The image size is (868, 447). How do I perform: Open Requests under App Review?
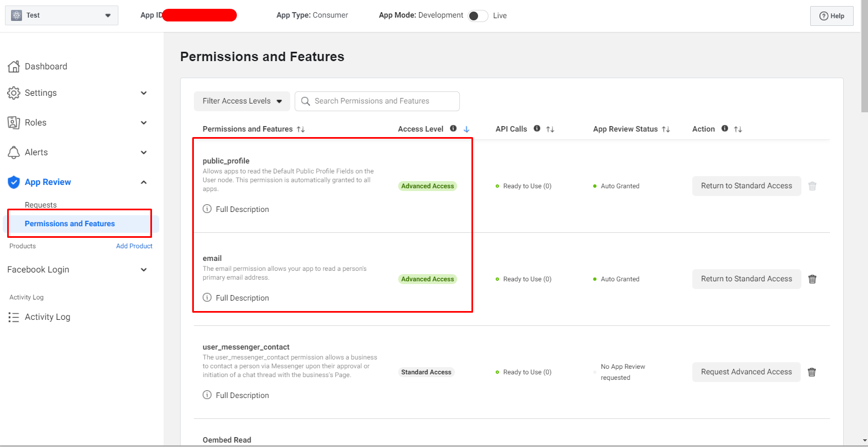[x=41, y=205]
